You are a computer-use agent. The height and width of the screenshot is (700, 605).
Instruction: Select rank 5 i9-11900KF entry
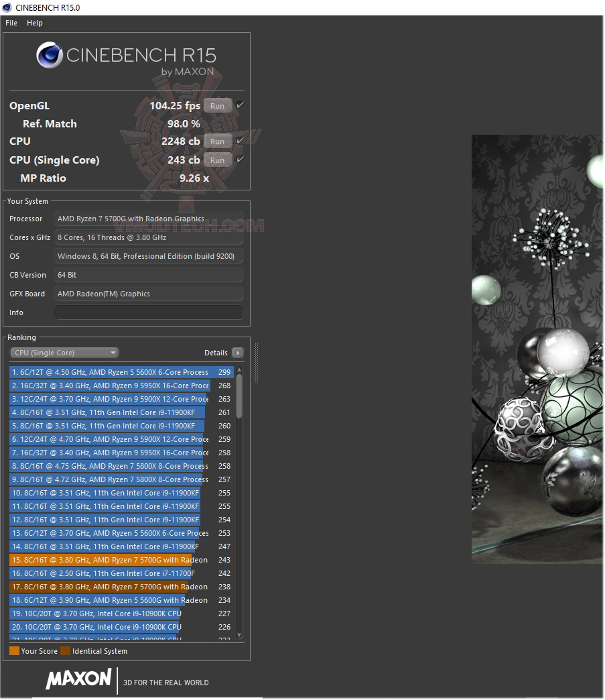(121, 426)
